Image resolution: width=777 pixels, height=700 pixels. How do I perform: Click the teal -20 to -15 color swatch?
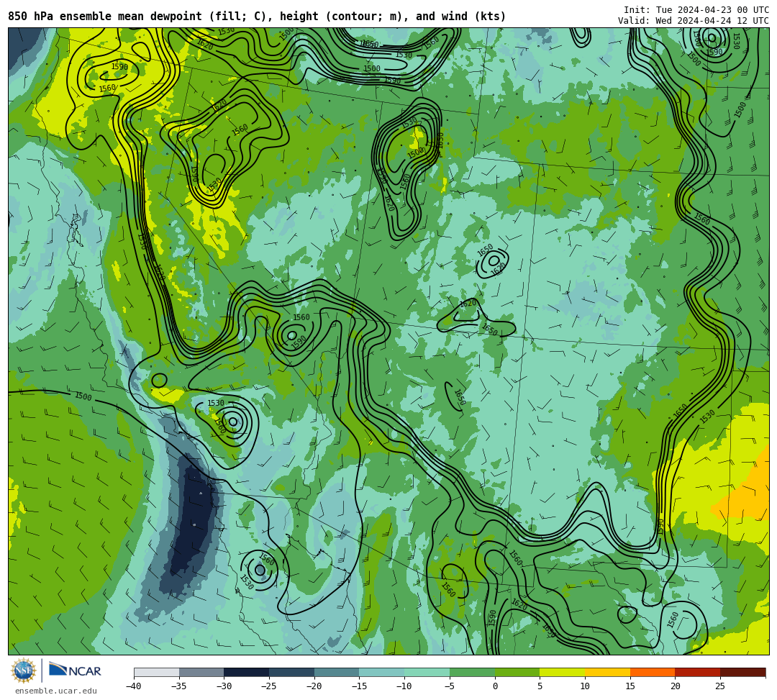[337, 672]
